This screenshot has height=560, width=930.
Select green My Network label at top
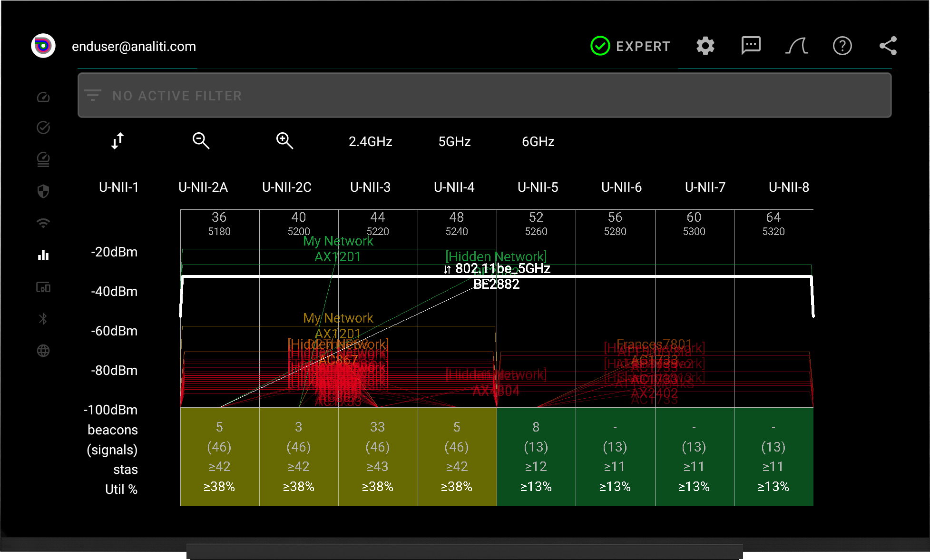pyautogui.click(x=338, y=241)
